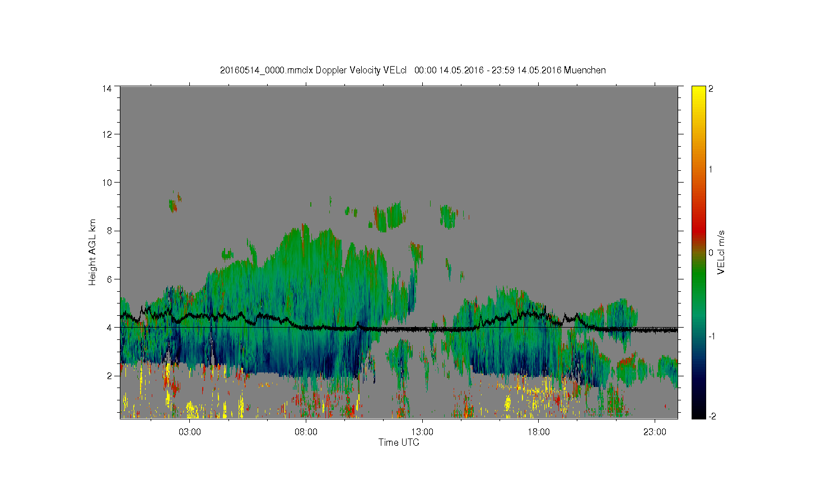This screenshot has width=840, height=504.
Task: Click the yellow top of the colorbar
Action: point(698,92)
